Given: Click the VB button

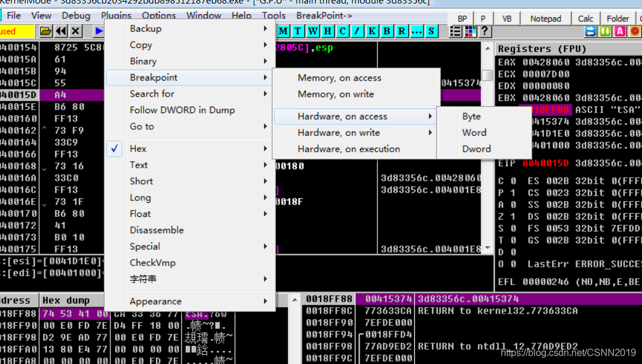Looking at the screenshot, I should [507, 18].
